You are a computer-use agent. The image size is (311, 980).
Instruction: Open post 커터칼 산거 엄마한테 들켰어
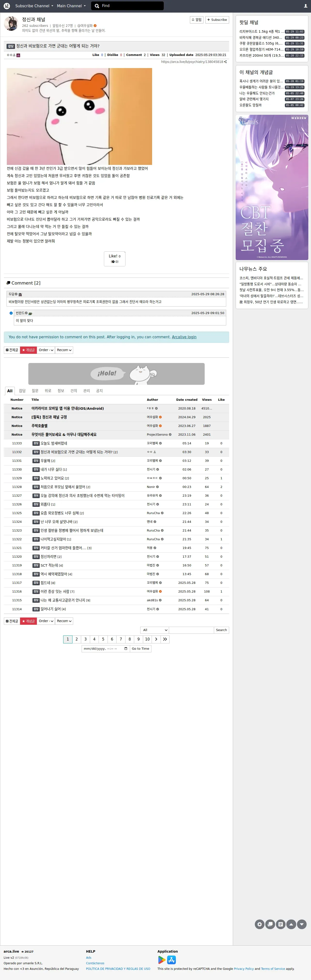(63, 548)
